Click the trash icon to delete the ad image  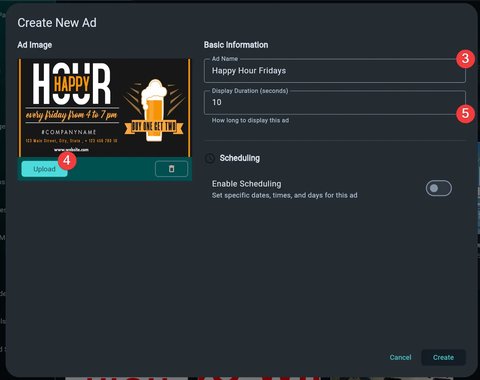(x=171, y=169)
